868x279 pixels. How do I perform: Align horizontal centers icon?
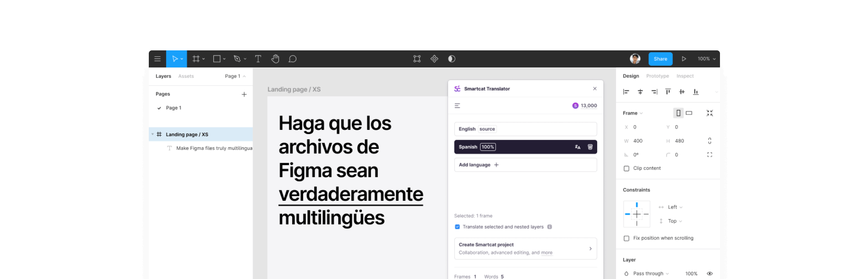click(640, 92)
